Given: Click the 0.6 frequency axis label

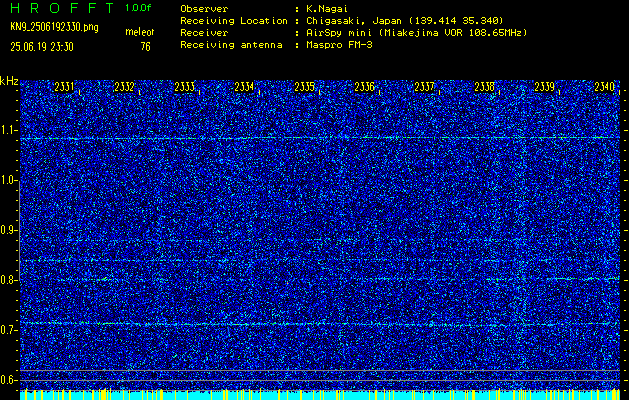Looking at the screenshot, I should [8, 380].
